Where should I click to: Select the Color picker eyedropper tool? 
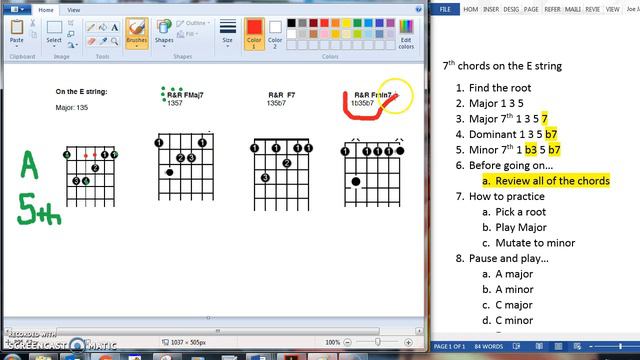pyautogui.click(x=103, y=41)
